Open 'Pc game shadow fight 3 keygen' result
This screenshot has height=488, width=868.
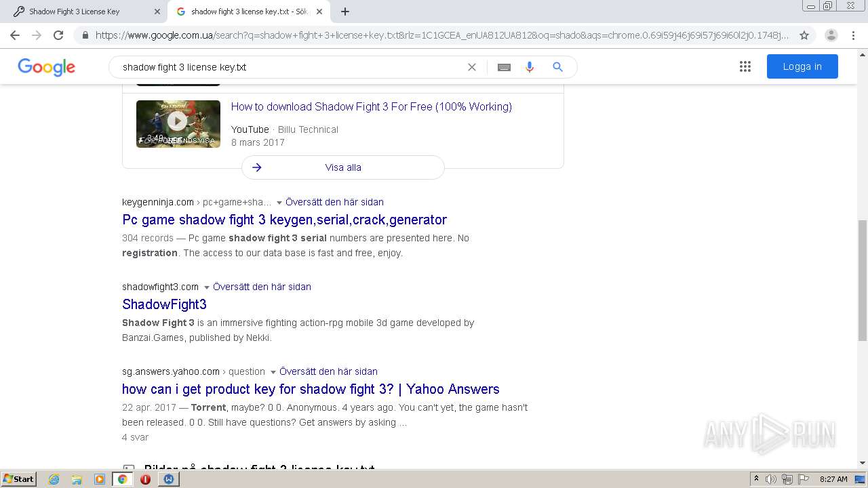(x=284, y=220)
